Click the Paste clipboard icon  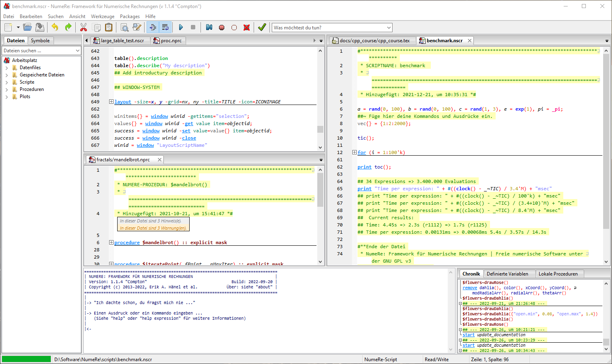coord(109,27)
